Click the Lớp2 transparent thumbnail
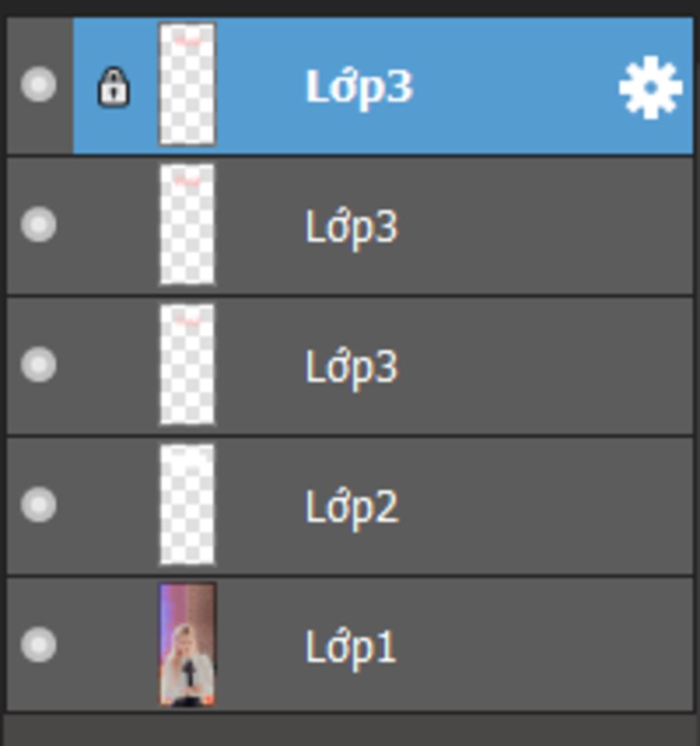 pos(187,505)
